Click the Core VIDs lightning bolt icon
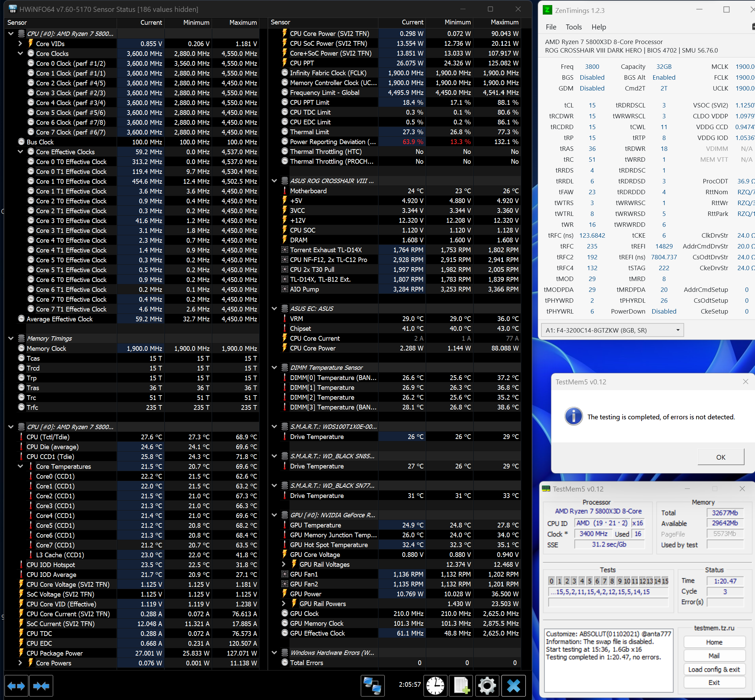Image resolution: width=755 pixels, height=700 pixels. point(31,44)
